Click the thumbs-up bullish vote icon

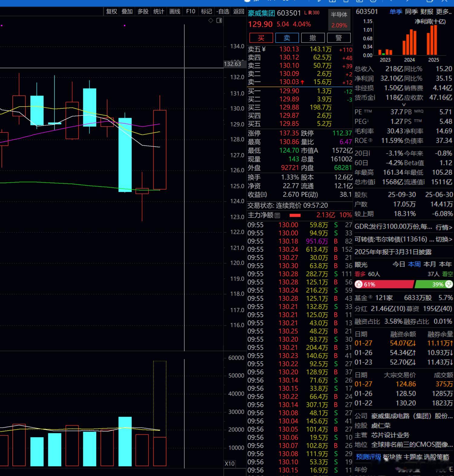pos(359,284)
